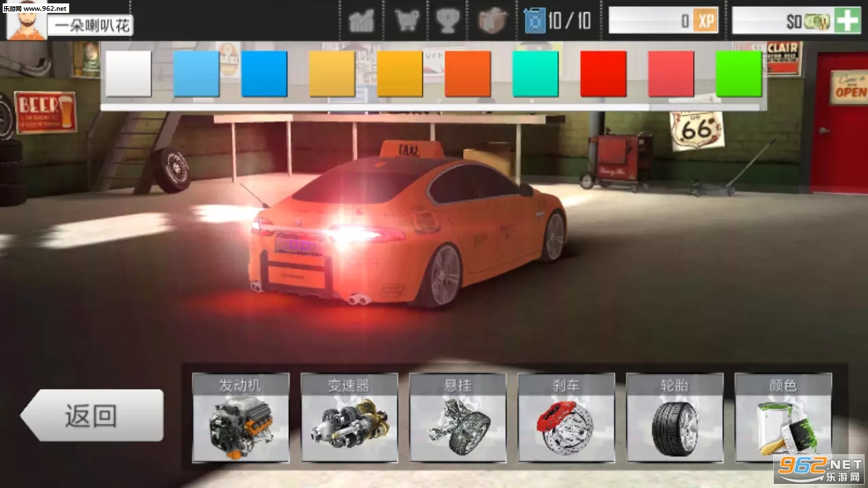Tap the green plus add-money button
Screen dimensions: 868x488
(x=847, y=21)
